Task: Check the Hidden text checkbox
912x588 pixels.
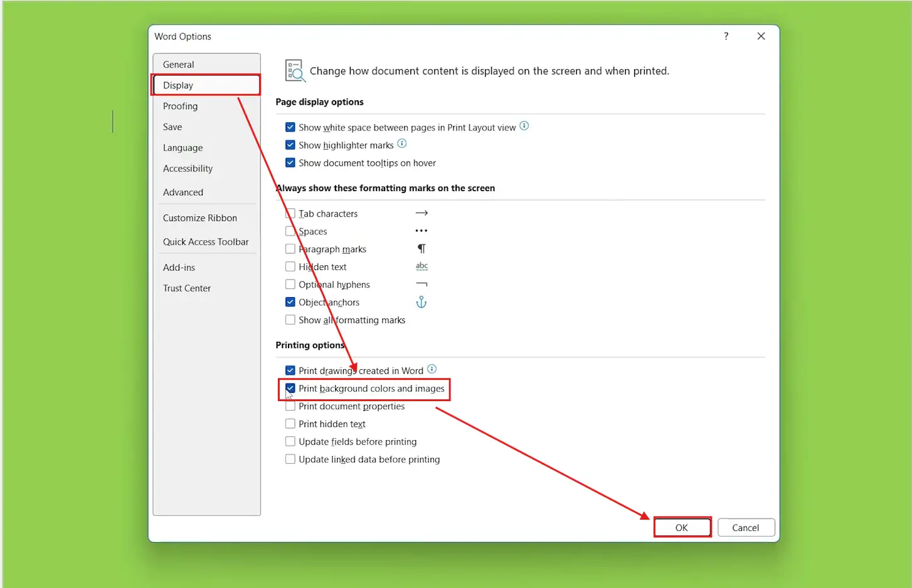Action: tap(290, 266)
